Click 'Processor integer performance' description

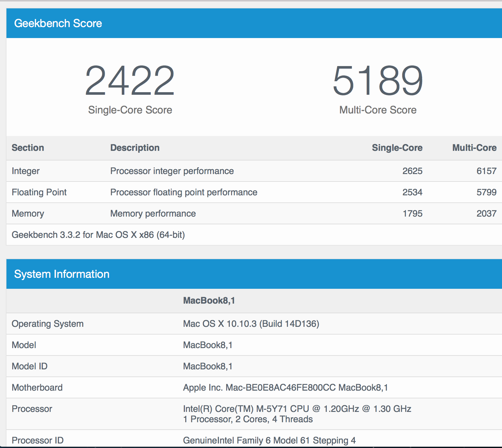pyautogui.click(x=172, y=171)
